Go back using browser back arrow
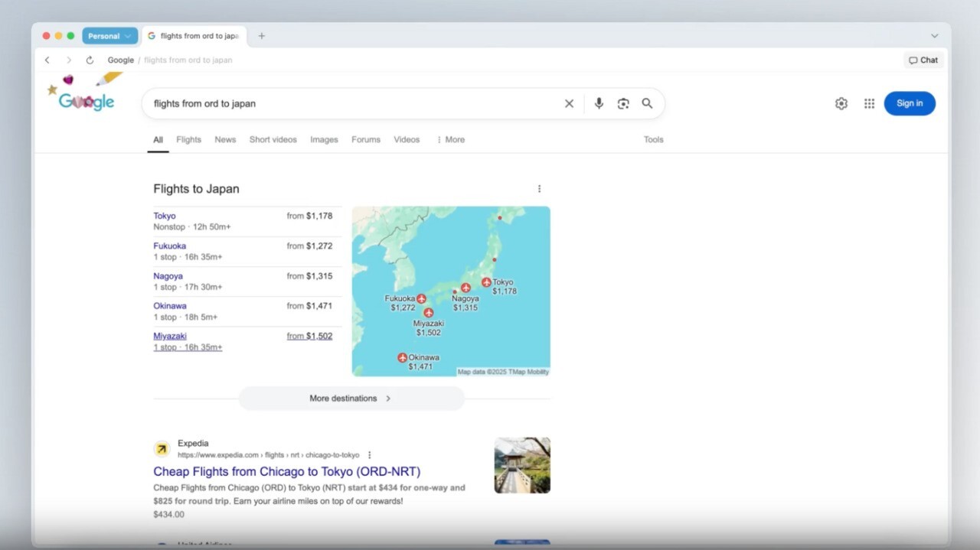 point(47,60)
